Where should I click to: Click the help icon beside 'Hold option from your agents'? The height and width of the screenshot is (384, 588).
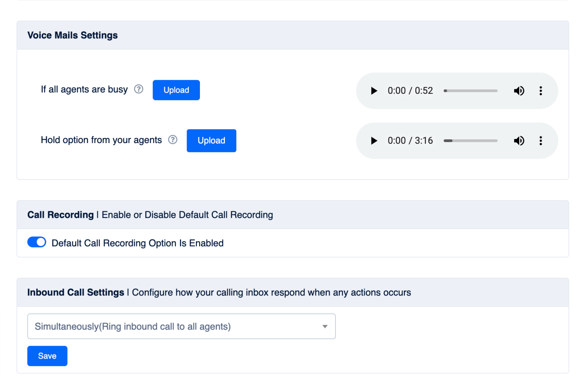(172, 139)
